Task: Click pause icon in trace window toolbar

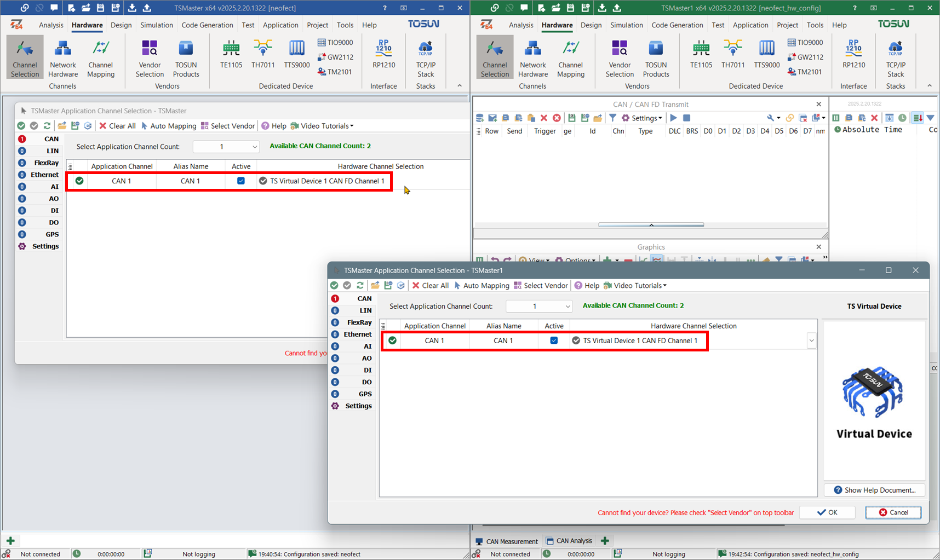Action: point(836,118)
